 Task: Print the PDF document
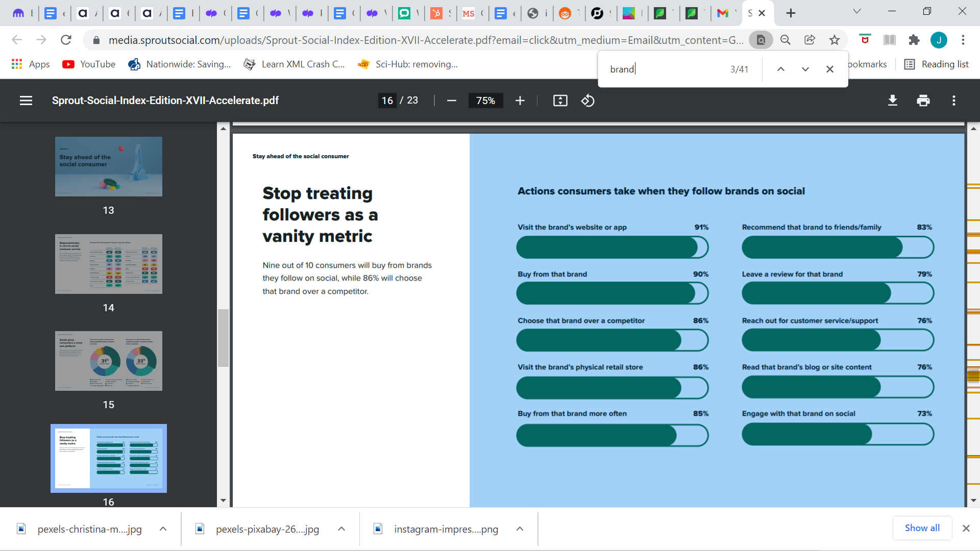coord(923,101)
